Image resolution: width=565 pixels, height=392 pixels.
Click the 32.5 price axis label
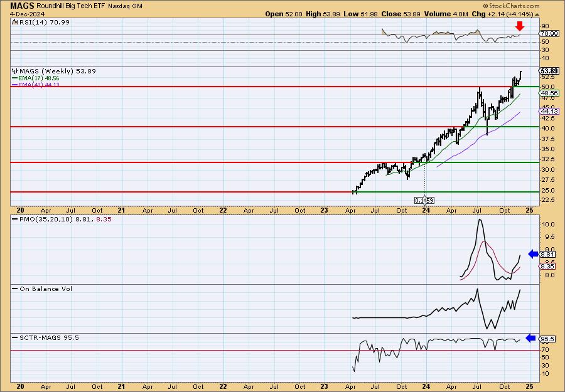point(547,159)
